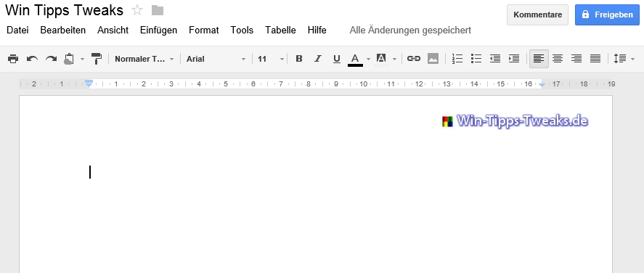Click Alle Änderungen gespeichert status
Screen dimensions: 644x273
pyautogui.click(x=410, y=30)
